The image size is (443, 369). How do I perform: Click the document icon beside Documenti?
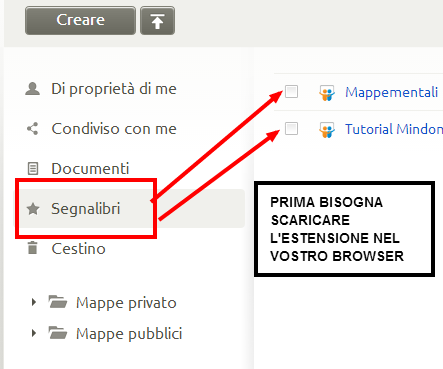pos(33,169)
